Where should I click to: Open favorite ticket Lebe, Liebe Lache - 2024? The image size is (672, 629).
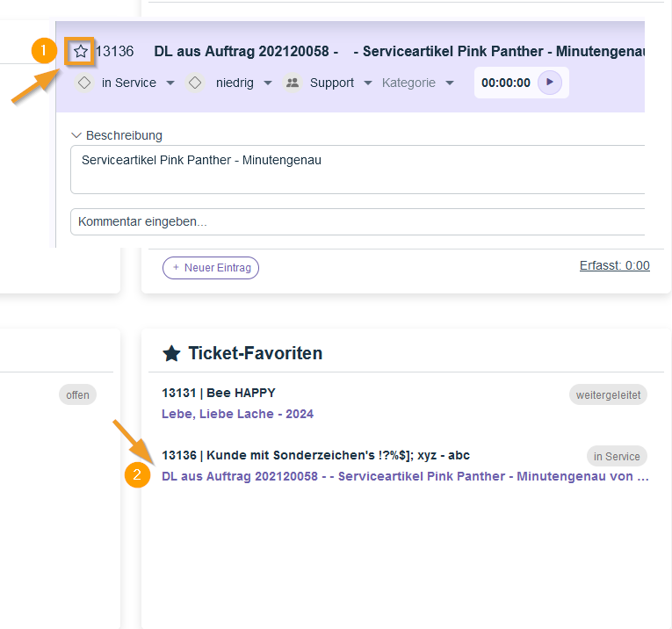(237, 414)
